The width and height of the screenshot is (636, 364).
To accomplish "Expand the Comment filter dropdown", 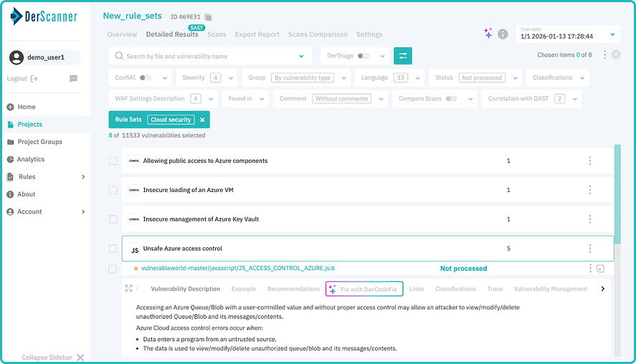I will (x=381, y=99).
